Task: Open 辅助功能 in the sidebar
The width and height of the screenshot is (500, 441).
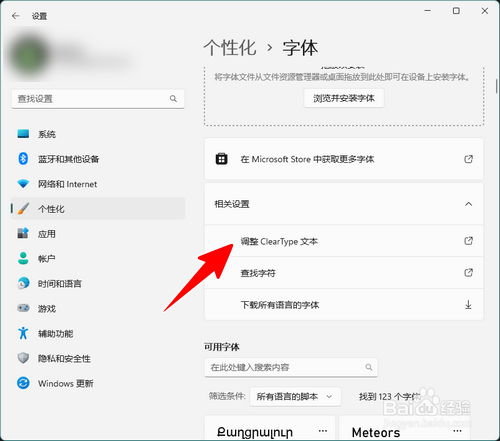Action: [98, 333]
